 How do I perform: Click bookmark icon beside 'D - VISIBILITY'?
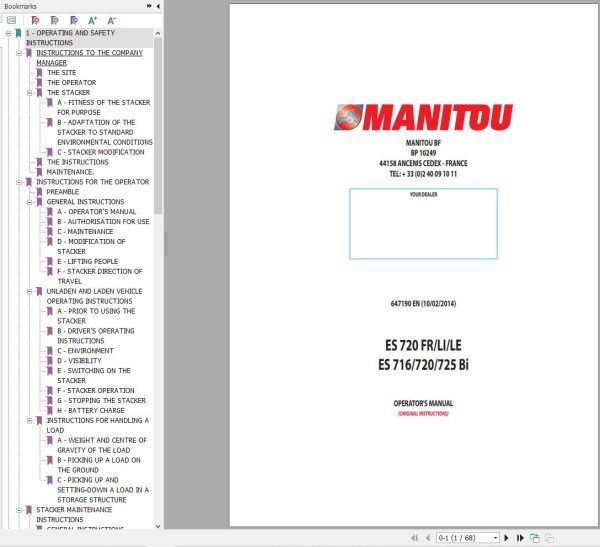(49, 361)
